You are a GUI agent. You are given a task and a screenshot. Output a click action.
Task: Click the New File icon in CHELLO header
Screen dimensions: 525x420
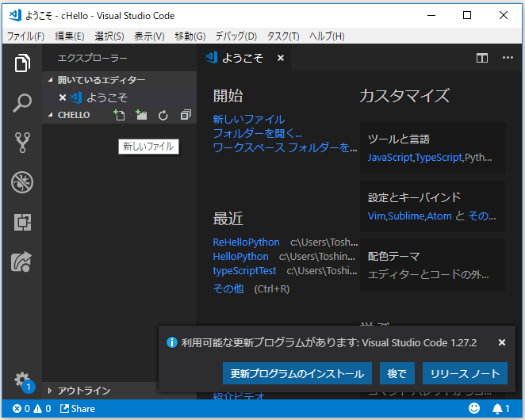119,115
